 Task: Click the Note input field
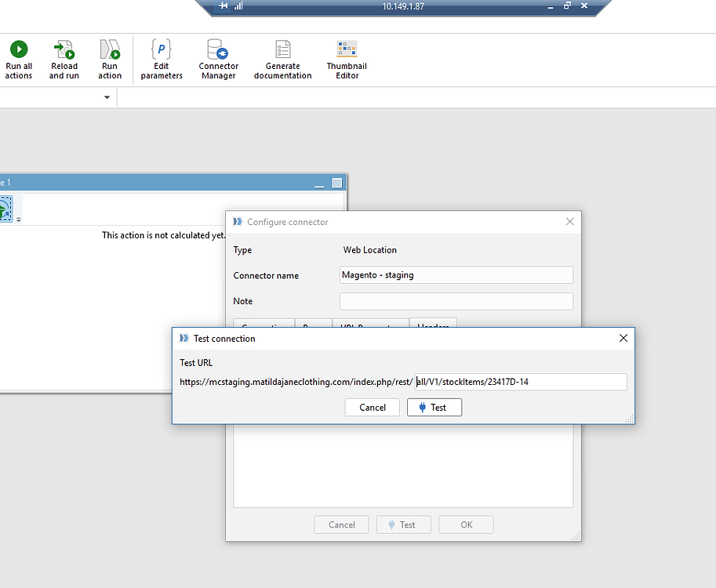(456, 301)
